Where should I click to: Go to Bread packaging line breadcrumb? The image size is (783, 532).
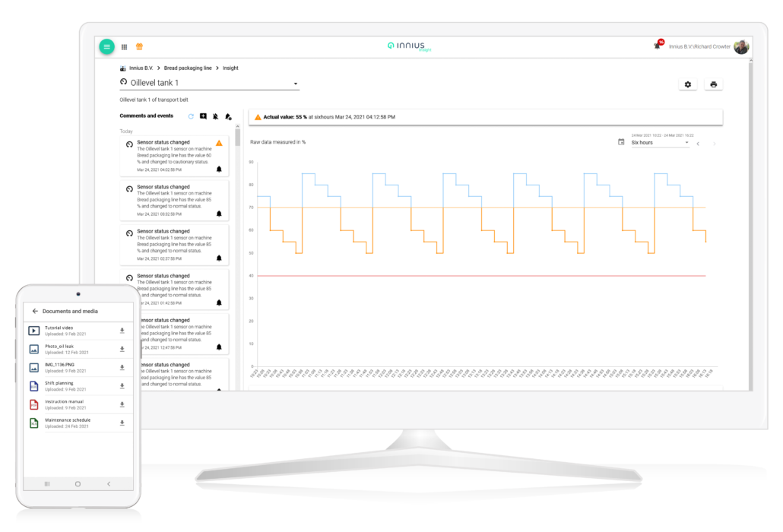pos(188,68)
